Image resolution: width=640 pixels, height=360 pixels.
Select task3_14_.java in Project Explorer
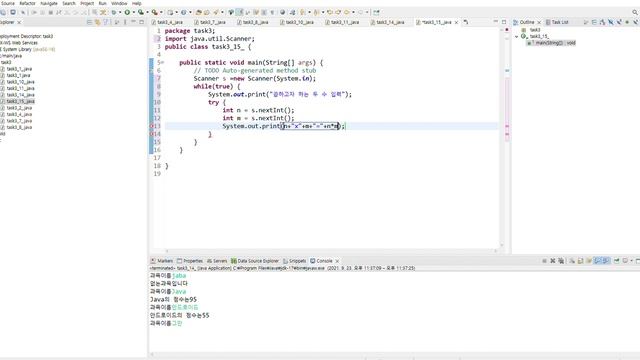[20, 95]
